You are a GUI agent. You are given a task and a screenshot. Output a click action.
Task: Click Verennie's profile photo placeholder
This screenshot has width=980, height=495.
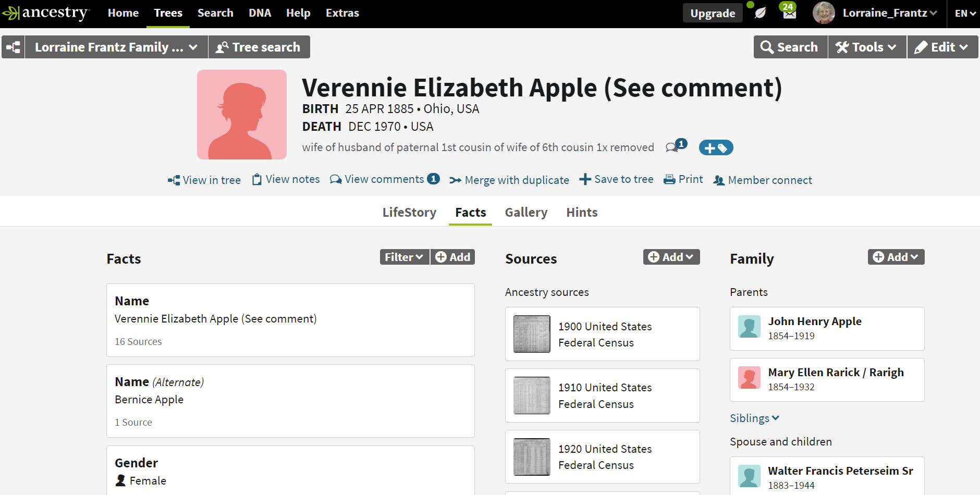242,115
